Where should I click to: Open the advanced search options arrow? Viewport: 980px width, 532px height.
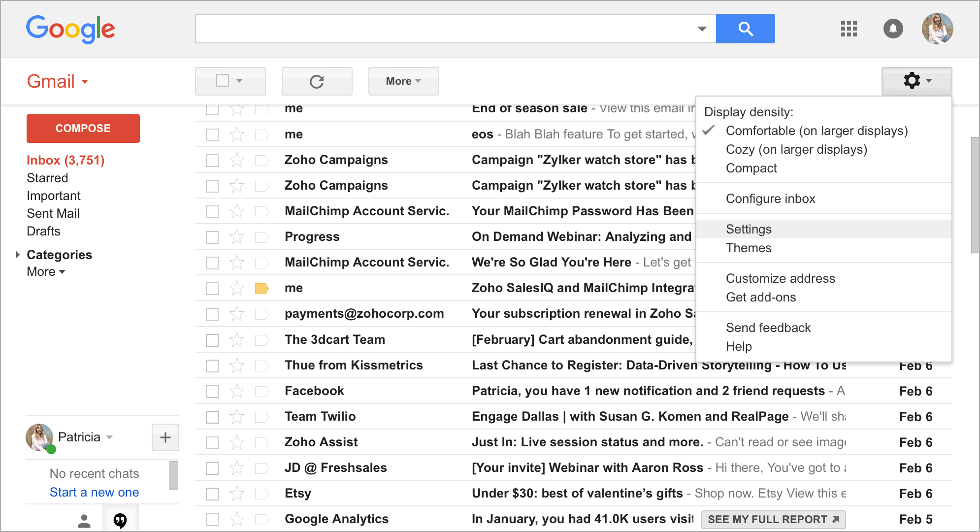tap(702, 29)
